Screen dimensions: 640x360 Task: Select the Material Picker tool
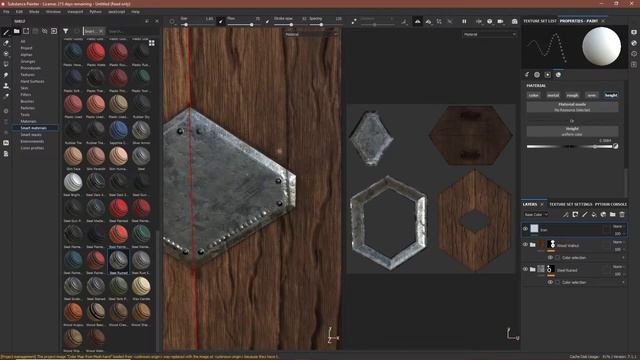6,97
